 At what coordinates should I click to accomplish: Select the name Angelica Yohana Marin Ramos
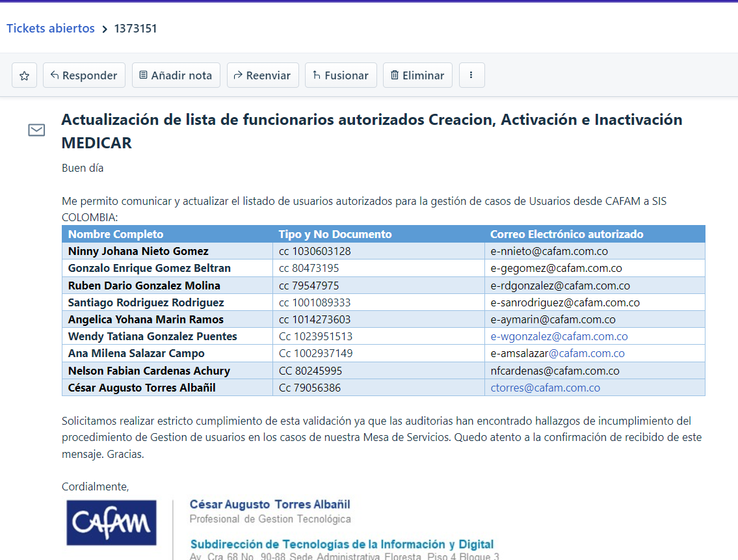(146, 319)
